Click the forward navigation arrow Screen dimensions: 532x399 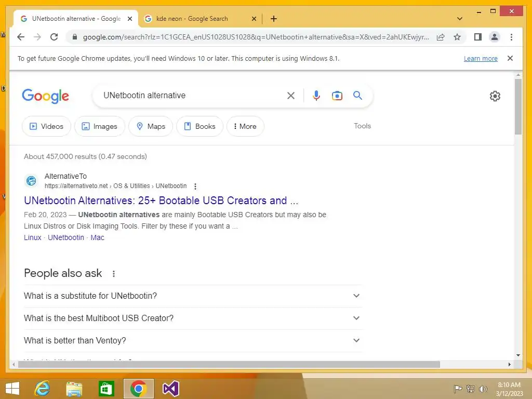coord(37,37)
